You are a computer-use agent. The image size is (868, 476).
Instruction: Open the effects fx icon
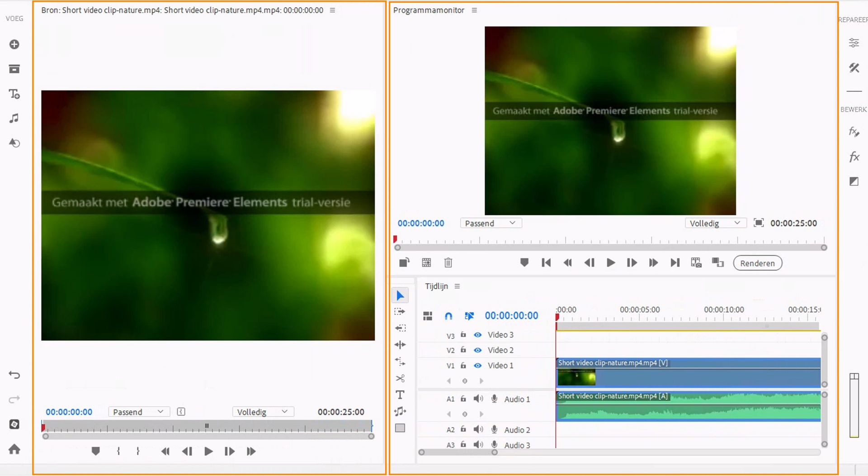pos(854,157)
